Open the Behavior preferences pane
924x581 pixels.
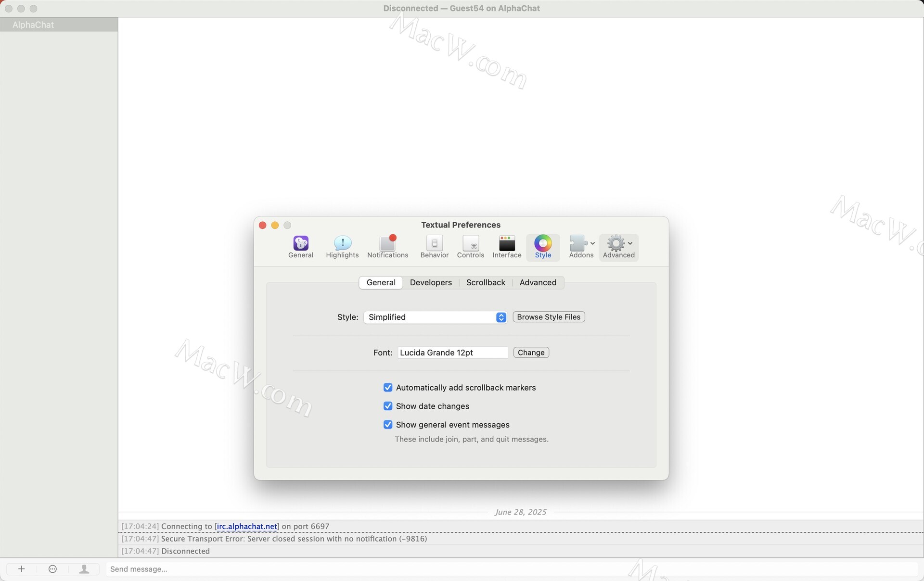pyautogui.click(x=434, y=247)
